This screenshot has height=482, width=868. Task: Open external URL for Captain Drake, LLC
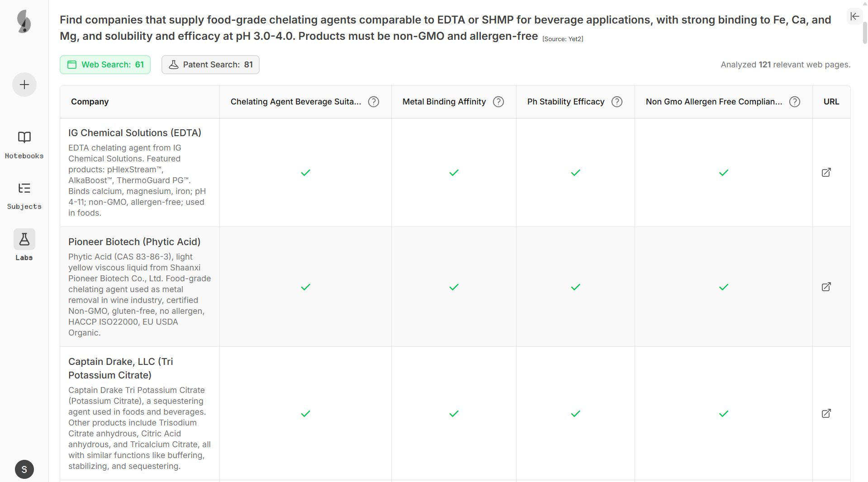[x=826, y=413]
